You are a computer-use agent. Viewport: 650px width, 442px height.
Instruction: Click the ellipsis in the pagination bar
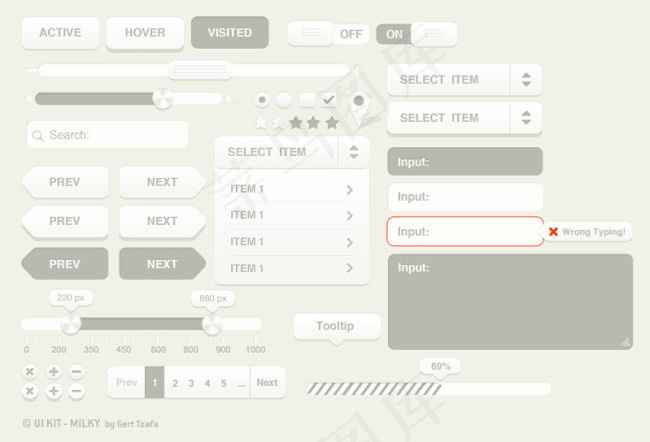point(241,384)
